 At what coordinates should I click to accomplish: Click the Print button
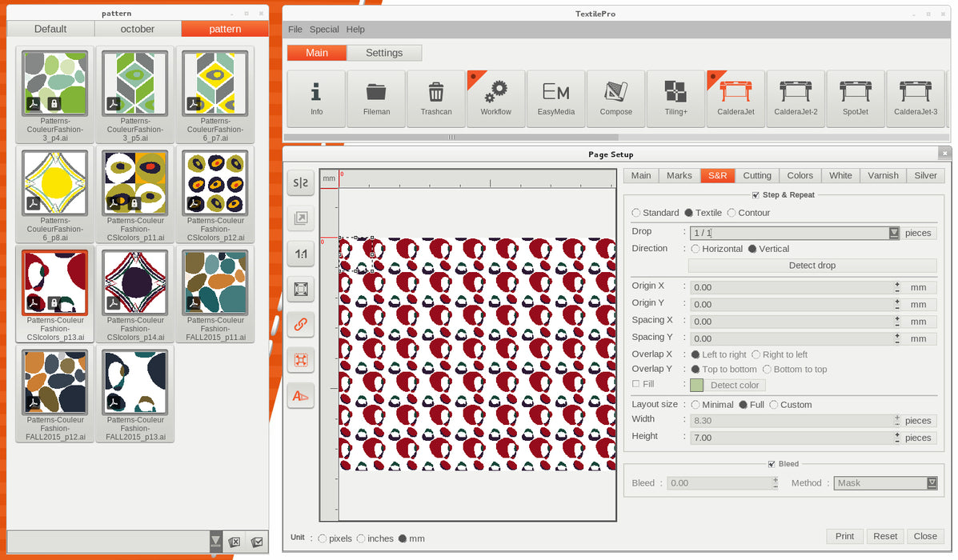[844, 536]
